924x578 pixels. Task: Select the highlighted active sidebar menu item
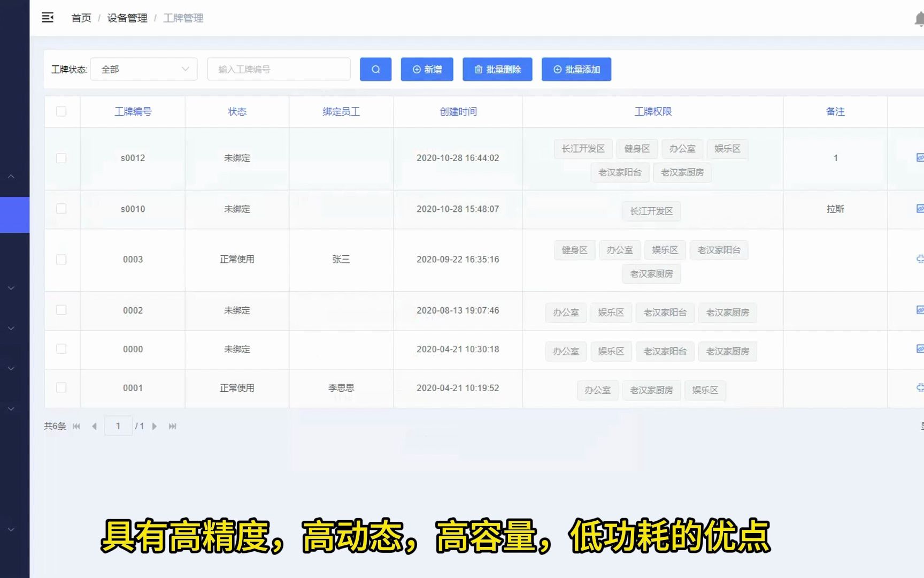[14, 215]
